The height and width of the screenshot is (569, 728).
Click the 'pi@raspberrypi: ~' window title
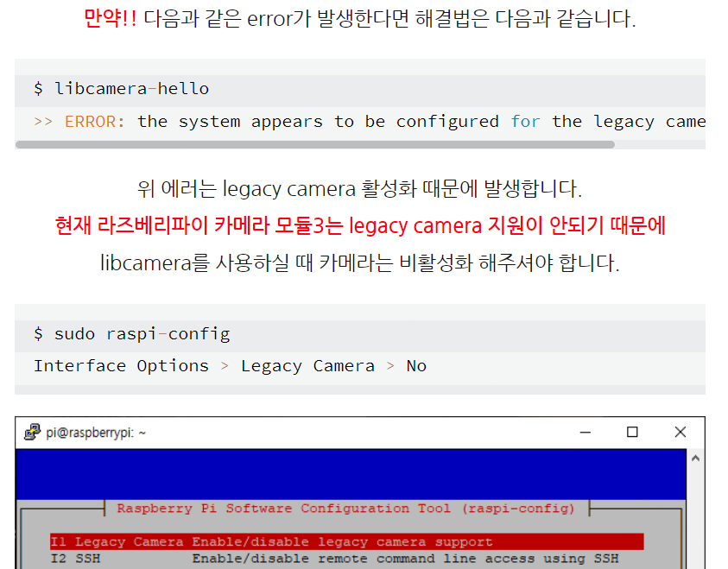(96, 433)
